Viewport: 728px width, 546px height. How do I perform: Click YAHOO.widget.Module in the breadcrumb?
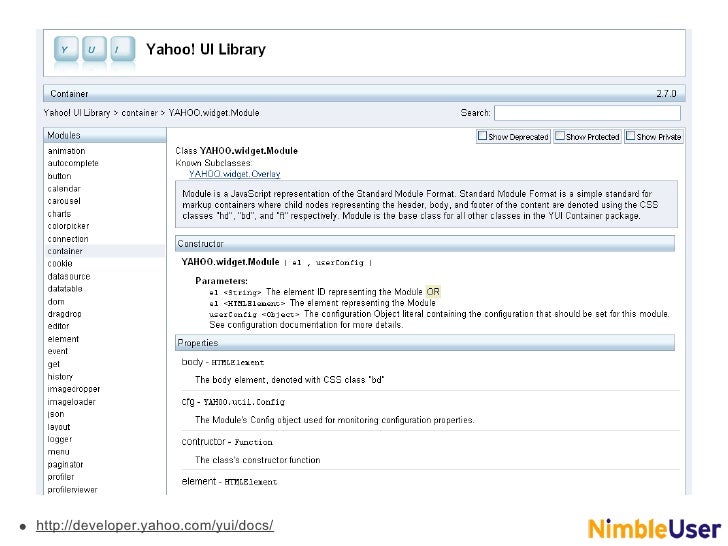(214, 113)
